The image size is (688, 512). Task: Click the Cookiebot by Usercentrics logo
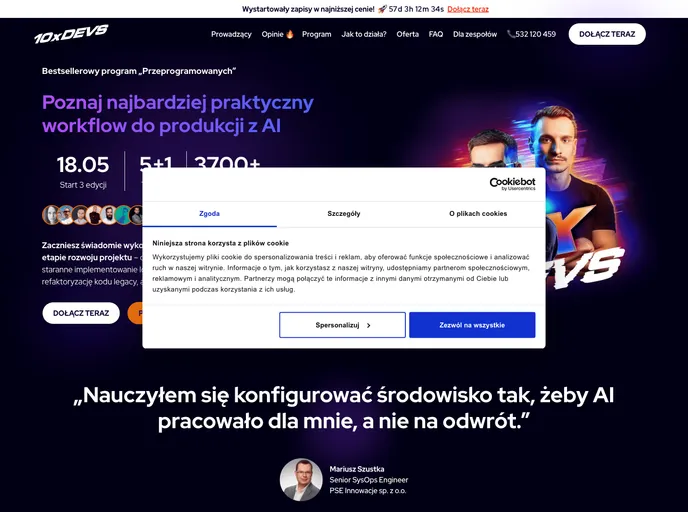coord(512,184)
